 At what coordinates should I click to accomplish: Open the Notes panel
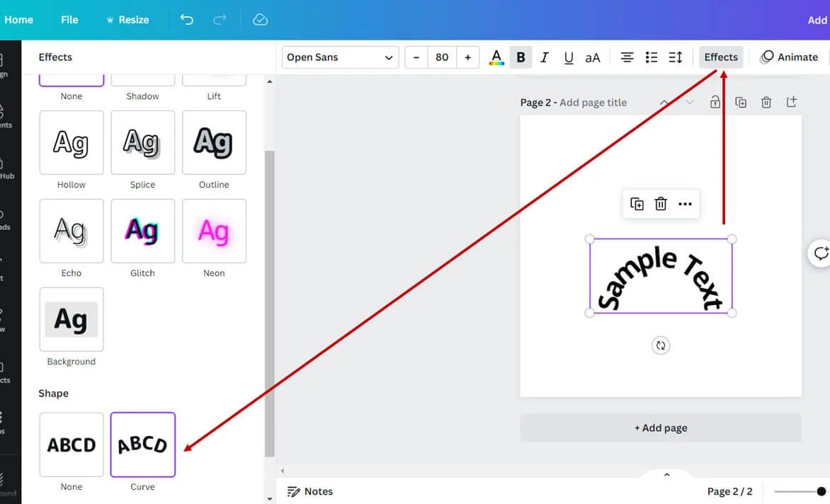click(x=309, y=491)
